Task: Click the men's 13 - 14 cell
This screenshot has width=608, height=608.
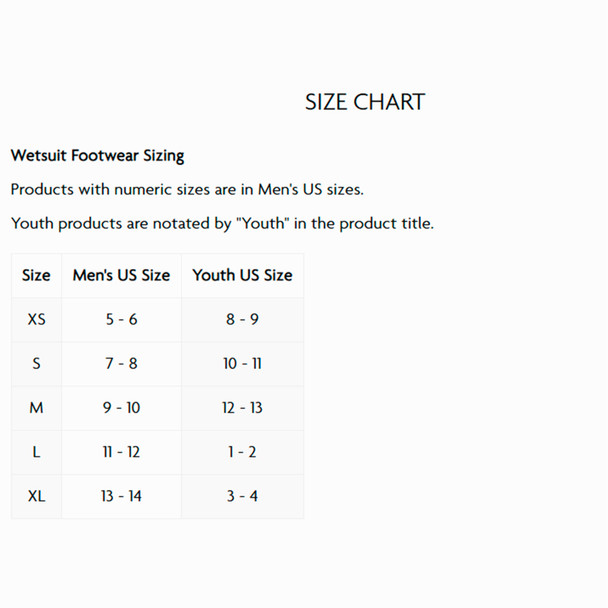Action: 121,496
